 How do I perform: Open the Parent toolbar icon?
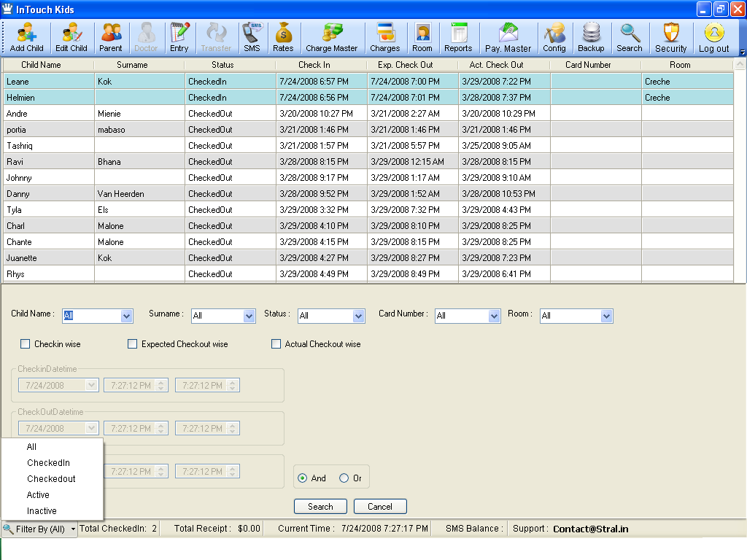click(x=111, y=37)
